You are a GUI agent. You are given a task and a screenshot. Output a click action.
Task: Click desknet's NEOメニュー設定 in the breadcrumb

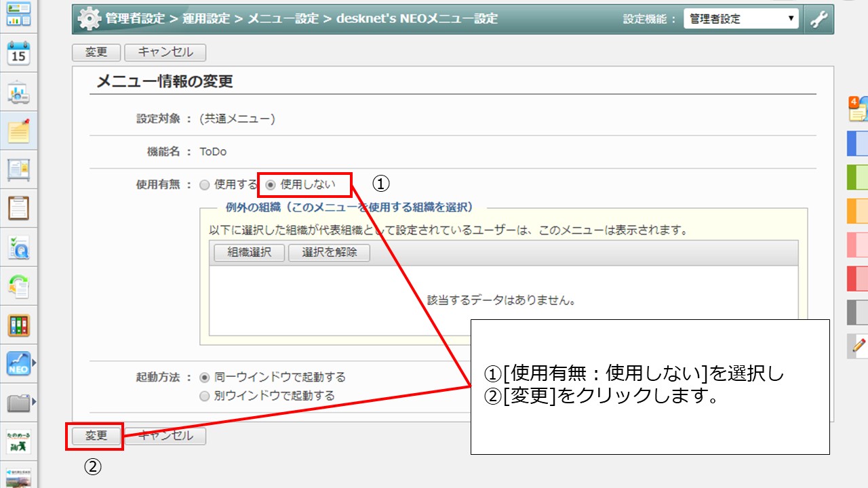[417, 19]
